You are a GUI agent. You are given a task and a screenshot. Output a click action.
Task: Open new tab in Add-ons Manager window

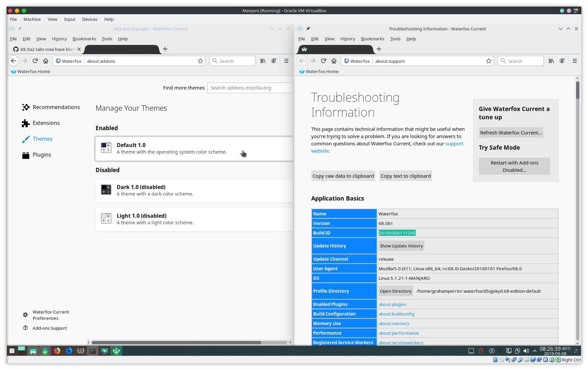coord(165,49)
